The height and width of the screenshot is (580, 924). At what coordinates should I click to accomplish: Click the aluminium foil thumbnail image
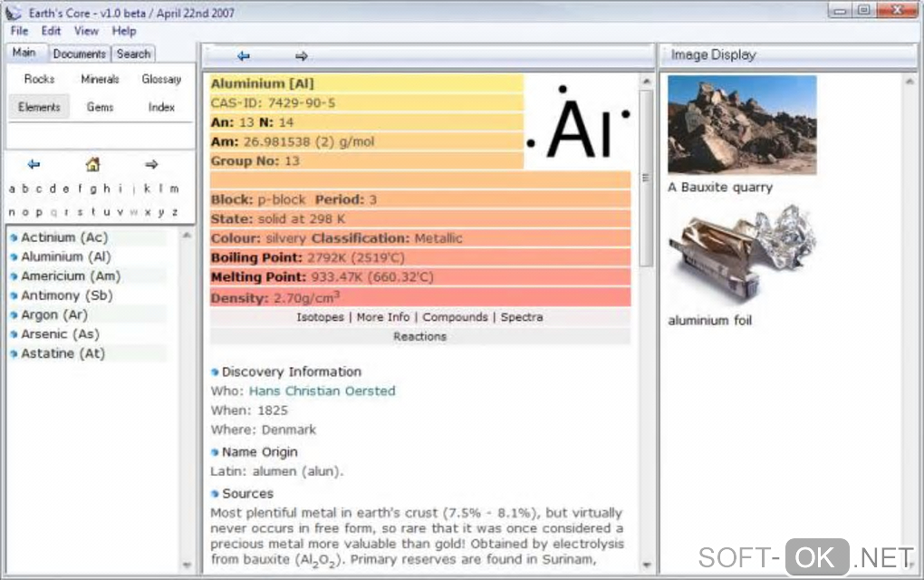tap(742, 255)
